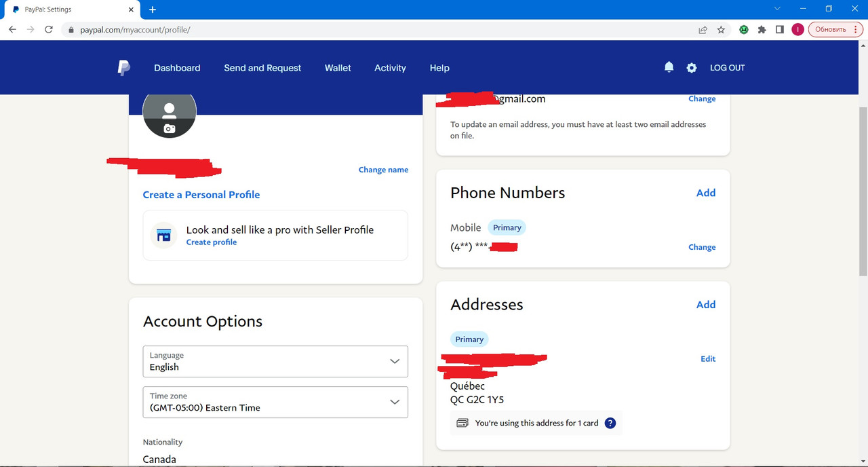This screenshot has width=868, height=467.
Task: Open the Chrome profile avatar
Action: point(797,30)
